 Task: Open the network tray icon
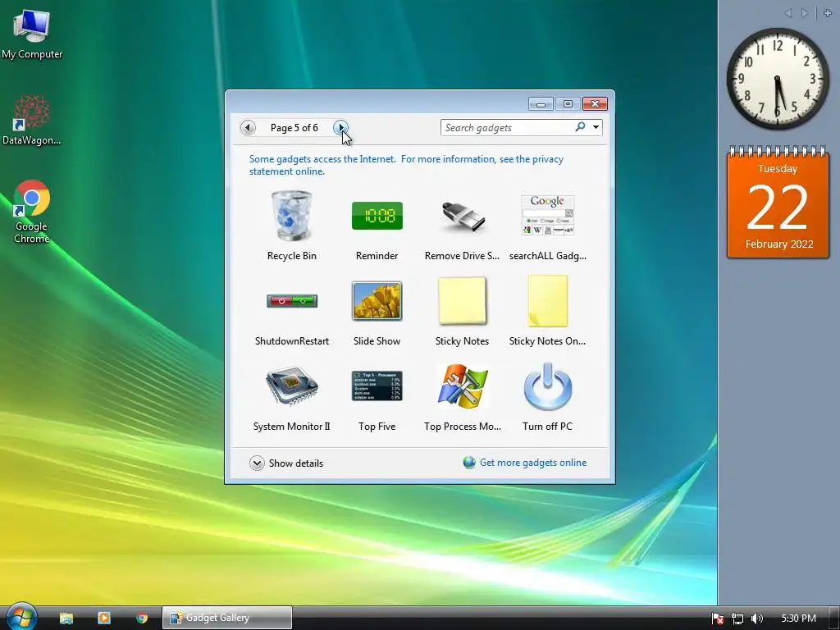click(737, 619)
